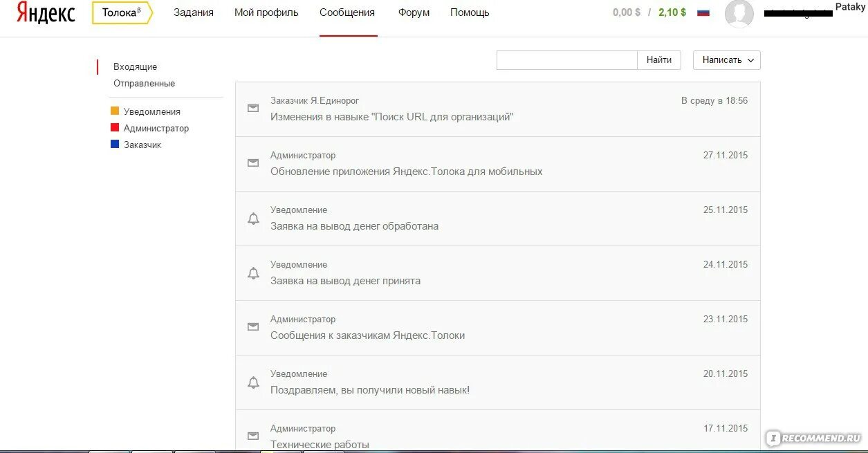868x453 pixels.
Task: Click bell icon of Заявка обработана notification
Action: pyautogui.click(x=253, y=219)
